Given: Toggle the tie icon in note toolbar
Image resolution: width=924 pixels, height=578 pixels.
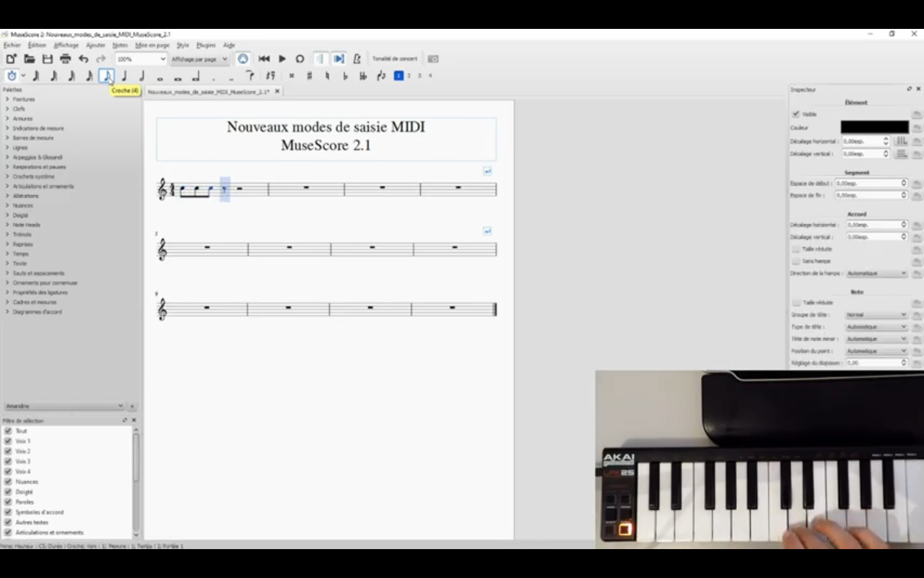Looking at the screenshot, I should click(x=250, y=75).
